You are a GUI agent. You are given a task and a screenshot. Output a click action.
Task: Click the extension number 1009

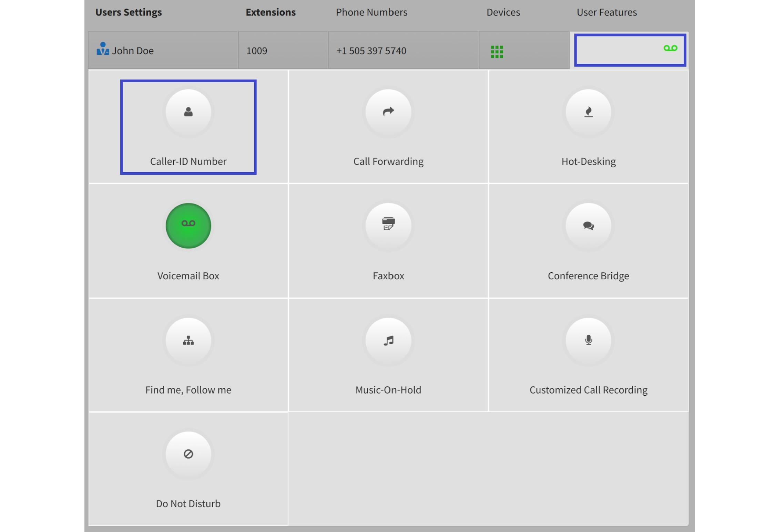click(257, 51)
